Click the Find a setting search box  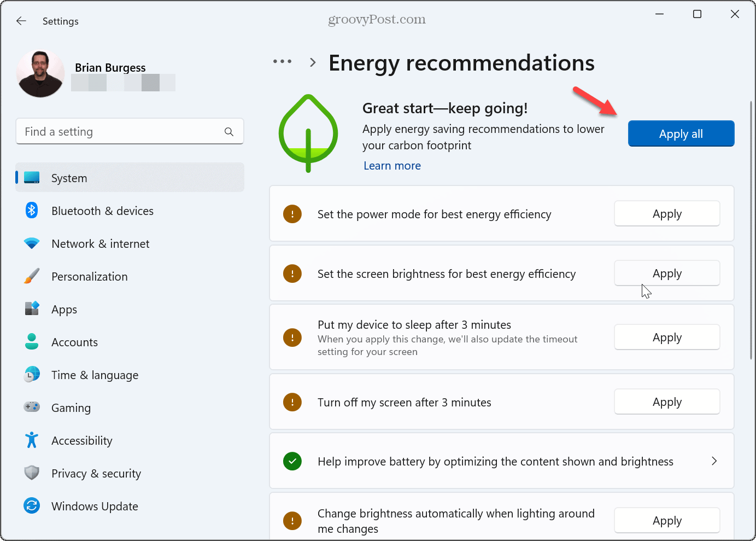pyautogui.click(x=130, y=131)
